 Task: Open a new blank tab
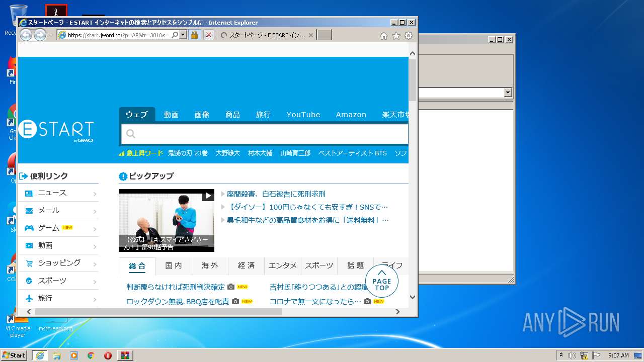point(324,35)
